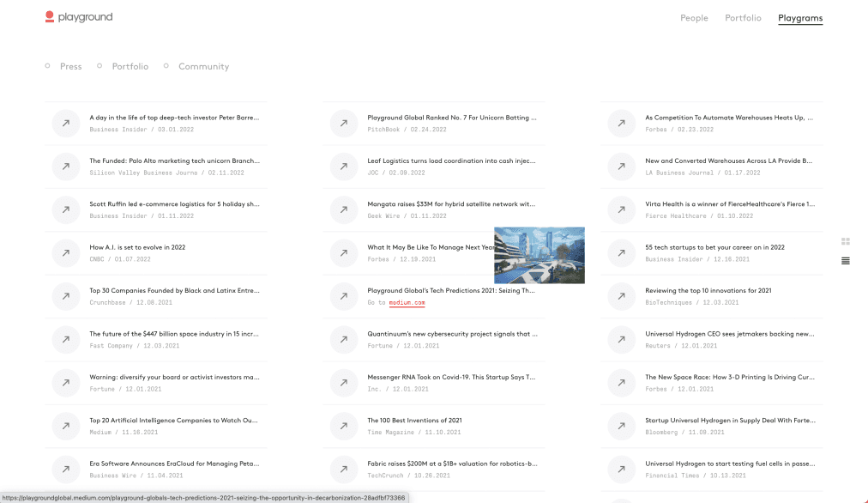Click 'Geek Wire / 01.11.2022' text
This screenshot has height=503, width=868.
(407, 216)
